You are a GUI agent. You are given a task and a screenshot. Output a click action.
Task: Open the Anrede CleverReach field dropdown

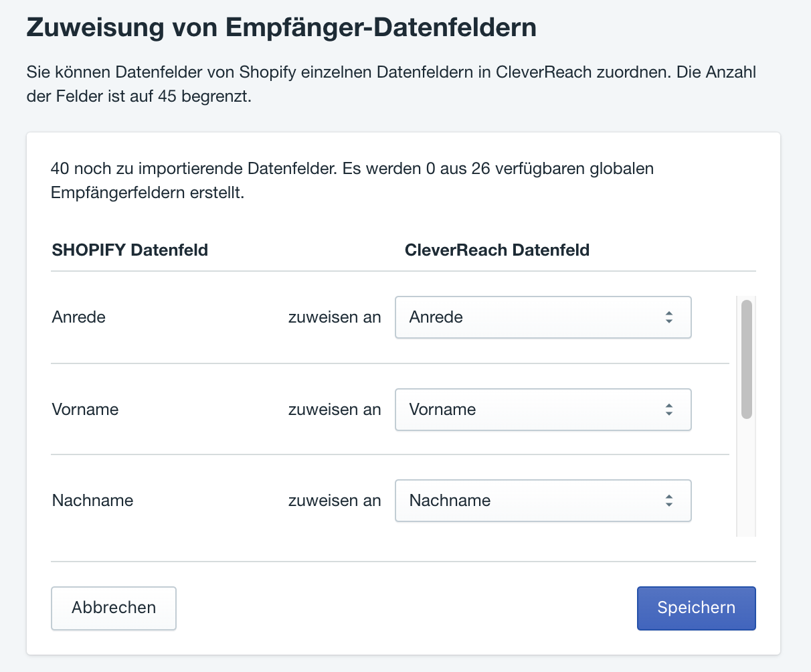[543, 317]
